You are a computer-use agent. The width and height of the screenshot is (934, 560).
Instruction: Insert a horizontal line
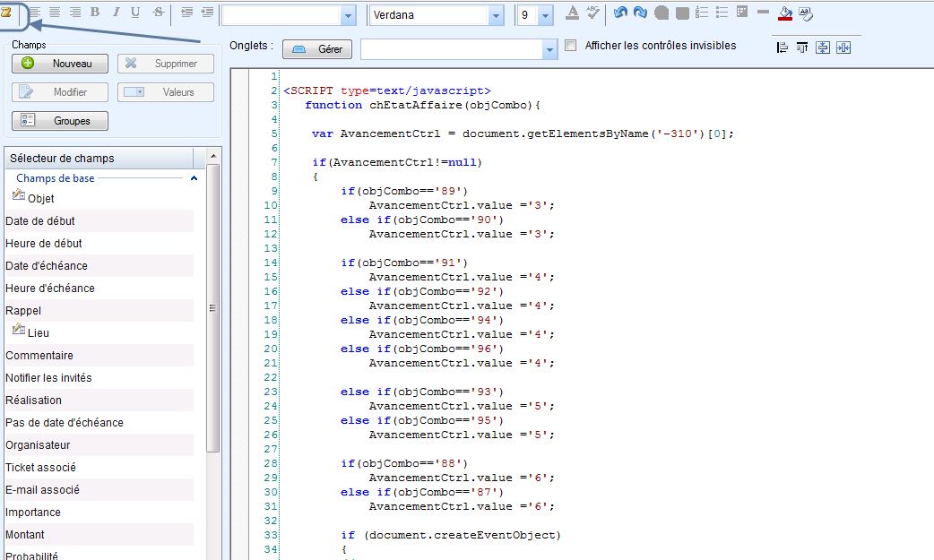coord(763,12)
